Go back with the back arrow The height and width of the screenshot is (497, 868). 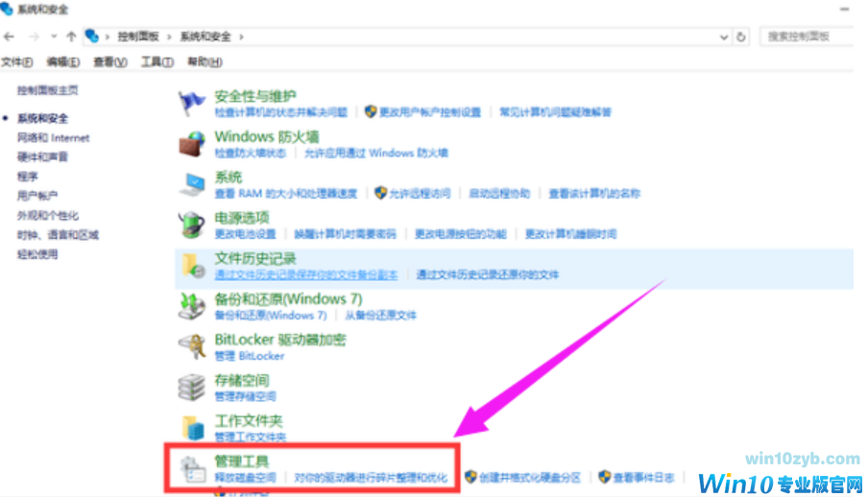(x=9, y=36)
